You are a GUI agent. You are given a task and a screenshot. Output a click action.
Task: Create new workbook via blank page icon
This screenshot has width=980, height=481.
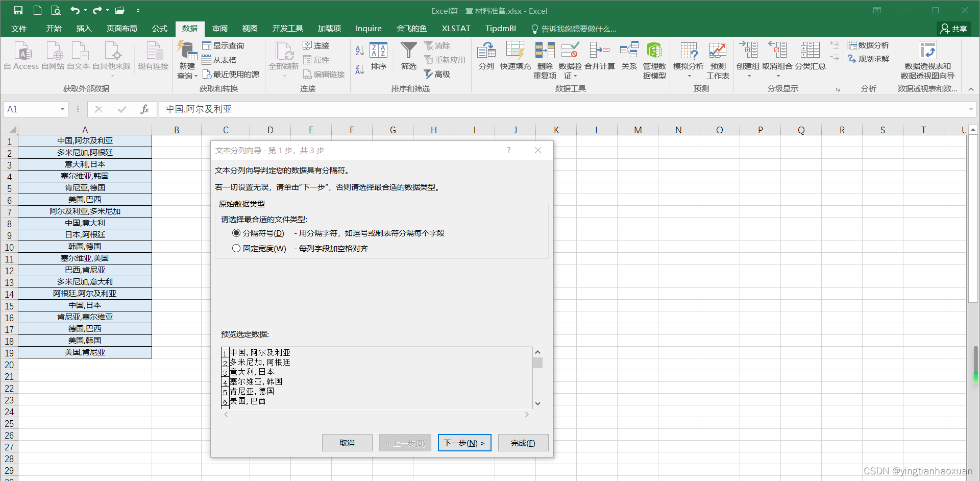[37, 10]
